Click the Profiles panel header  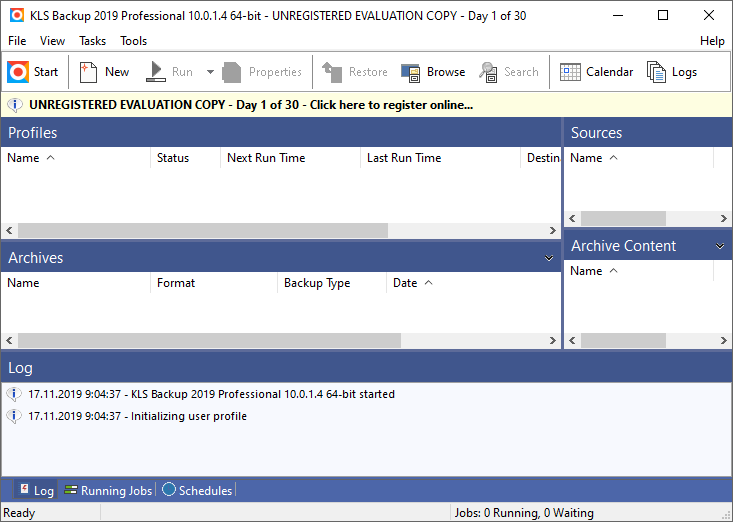(x=281, y=133)
